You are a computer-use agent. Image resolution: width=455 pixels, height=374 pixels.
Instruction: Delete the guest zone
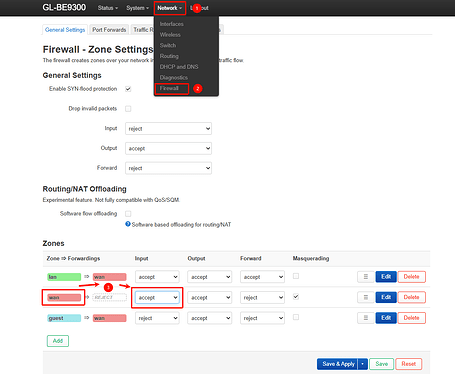point(411,318)
